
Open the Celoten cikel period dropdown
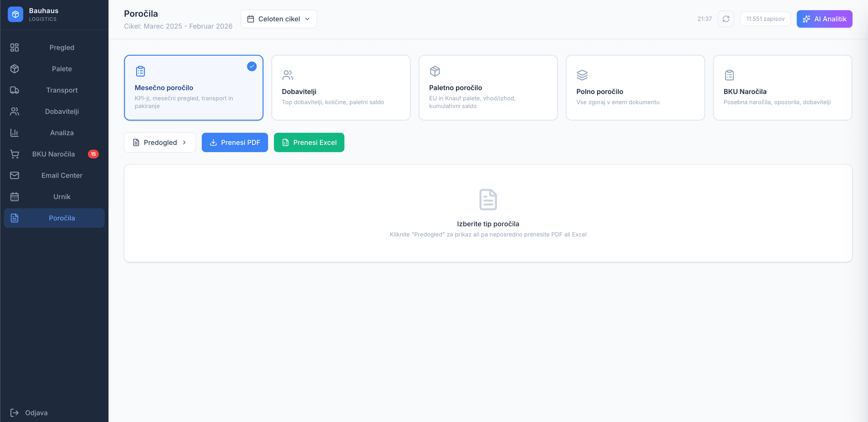(x=279, y=19)
